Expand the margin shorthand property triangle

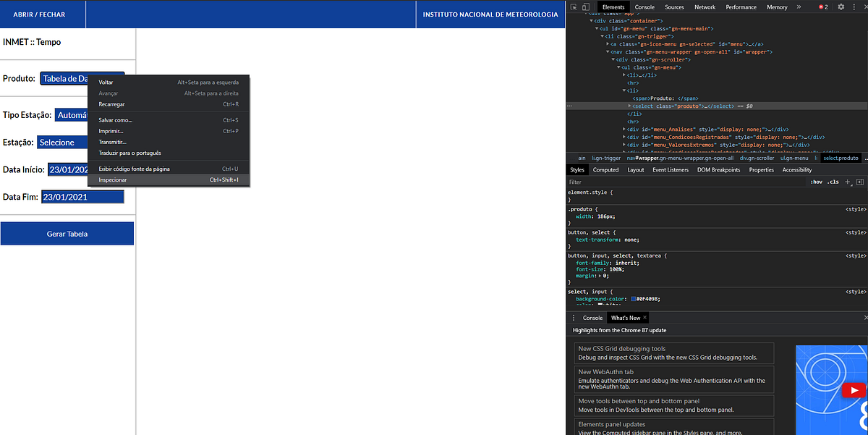[598, 276]
